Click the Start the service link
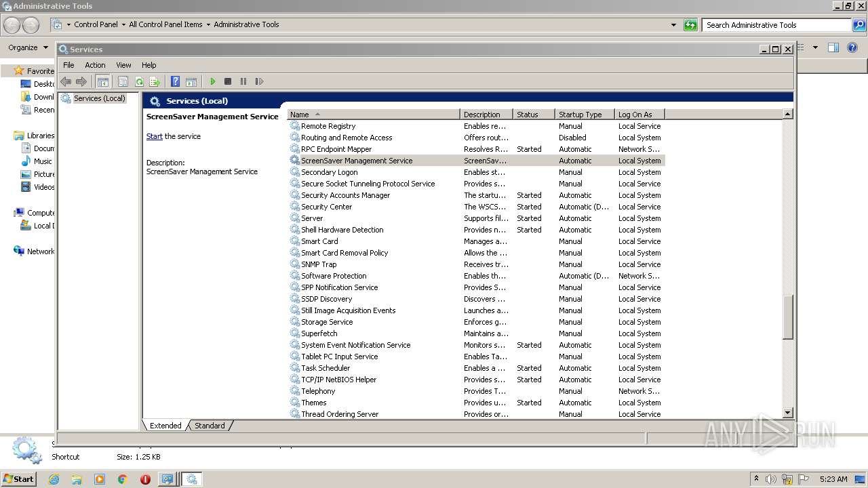868x488 pixels. [x=155, y=136]
